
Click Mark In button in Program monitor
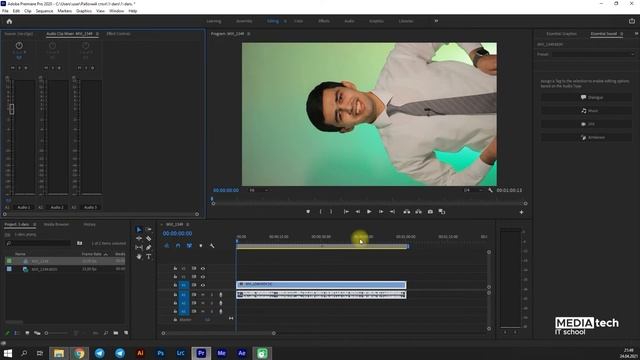click(320, 212)
